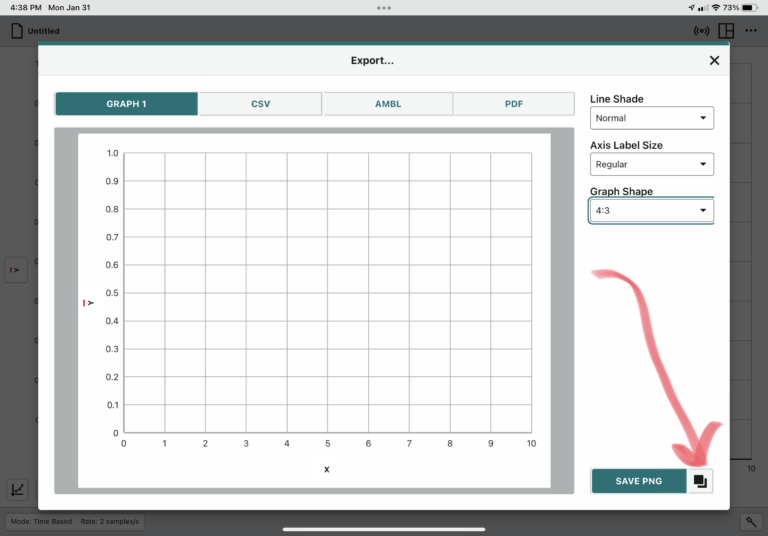Click the 10 X-axis tick label in preview

531,443
